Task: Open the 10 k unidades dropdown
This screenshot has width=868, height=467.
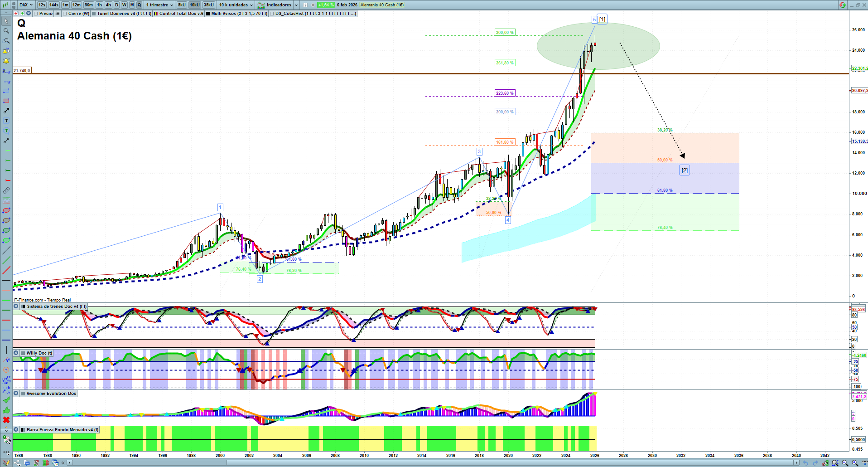Action: point(236,5)
